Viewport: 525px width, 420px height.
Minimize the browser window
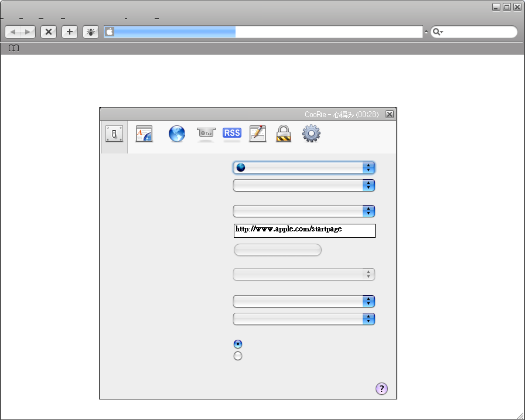[x=496, y=7]
